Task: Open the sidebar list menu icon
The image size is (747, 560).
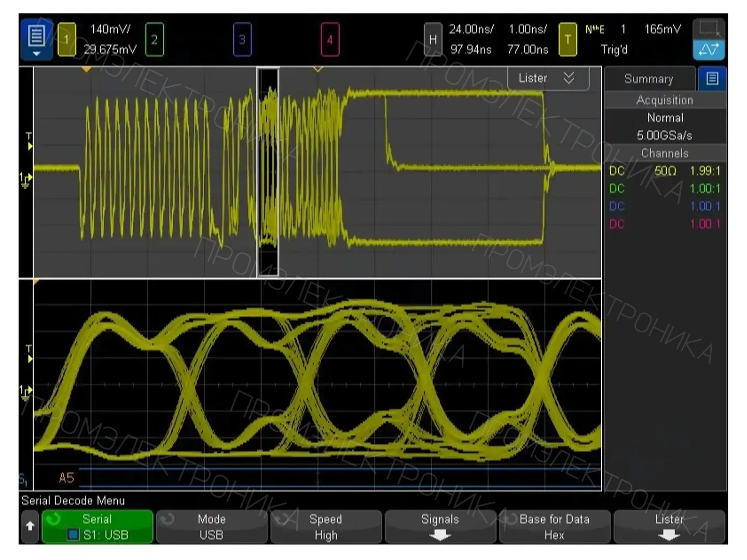Action: click(x=712, y=79)
